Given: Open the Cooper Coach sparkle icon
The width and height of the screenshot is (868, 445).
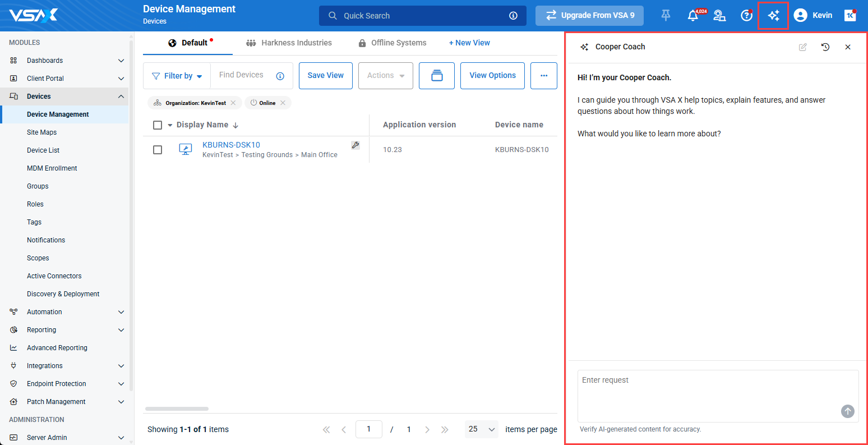Looking at the screenshot, I should tap(773, 16).
